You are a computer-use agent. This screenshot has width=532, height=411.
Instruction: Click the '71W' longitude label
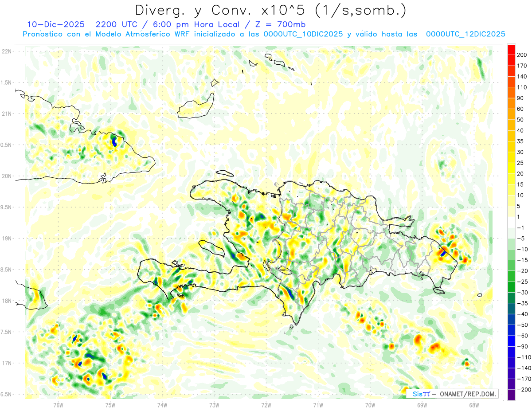tap(318, 404)
